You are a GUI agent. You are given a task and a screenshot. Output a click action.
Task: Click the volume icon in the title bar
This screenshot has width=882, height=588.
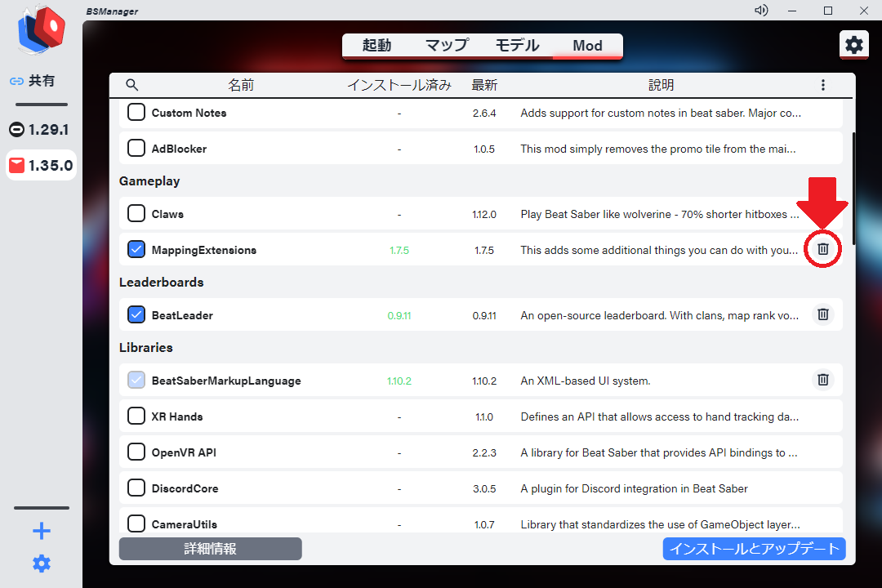tap(760, 10)
